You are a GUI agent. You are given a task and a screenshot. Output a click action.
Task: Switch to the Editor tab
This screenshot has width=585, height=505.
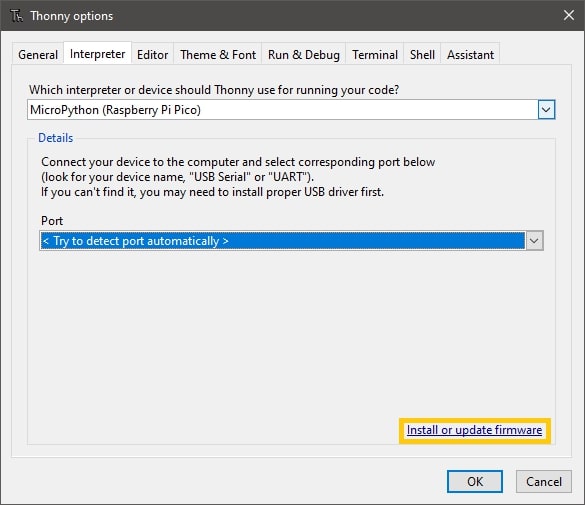click(152, 54)
